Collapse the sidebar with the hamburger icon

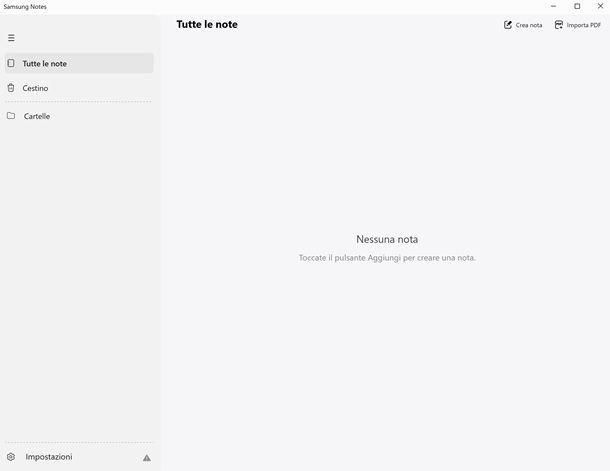pyautogui.click(x=11, y=38)
